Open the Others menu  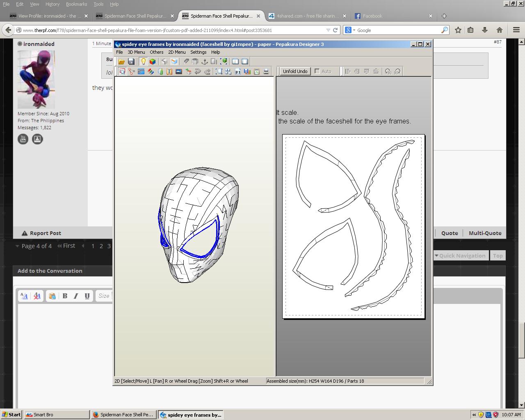click(156, 52)
